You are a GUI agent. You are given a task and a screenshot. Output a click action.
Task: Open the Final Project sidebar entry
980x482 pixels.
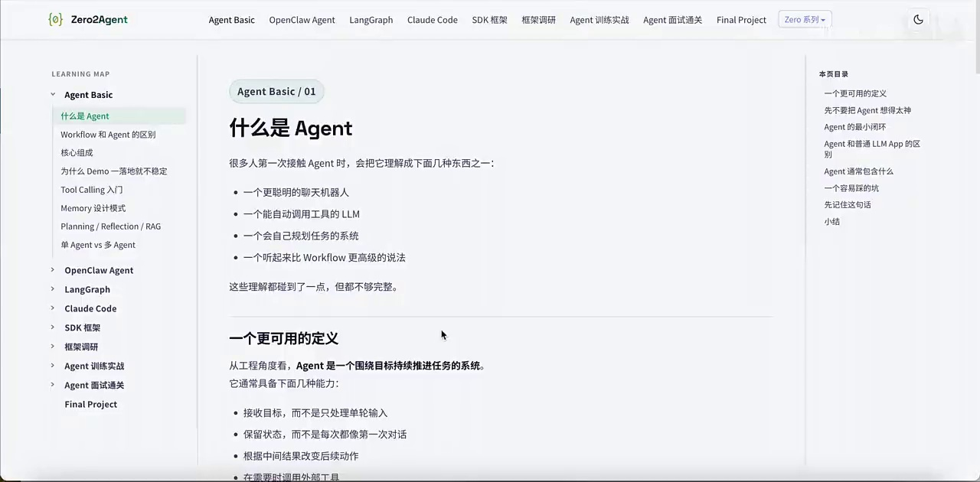click(x=90, y=404)
